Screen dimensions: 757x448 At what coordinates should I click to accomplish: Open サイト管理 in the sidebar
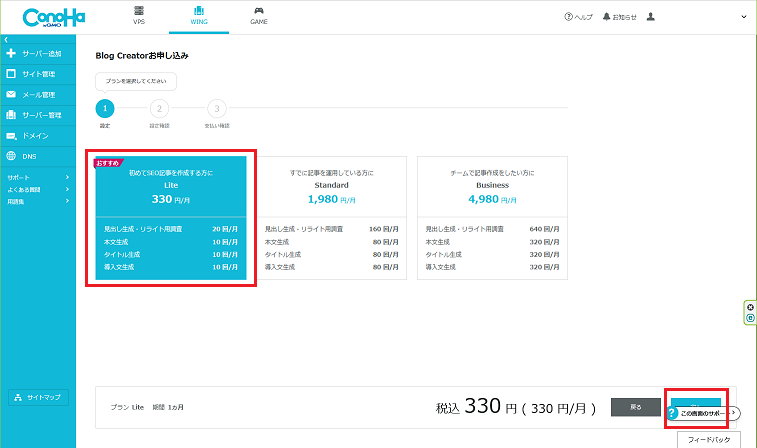pyautogui.click(x=38, y=74)
